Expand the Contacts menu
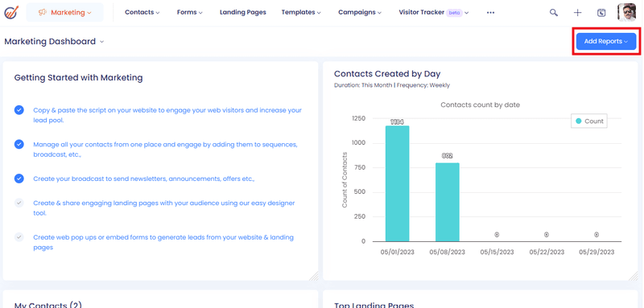 click(142, 12)
